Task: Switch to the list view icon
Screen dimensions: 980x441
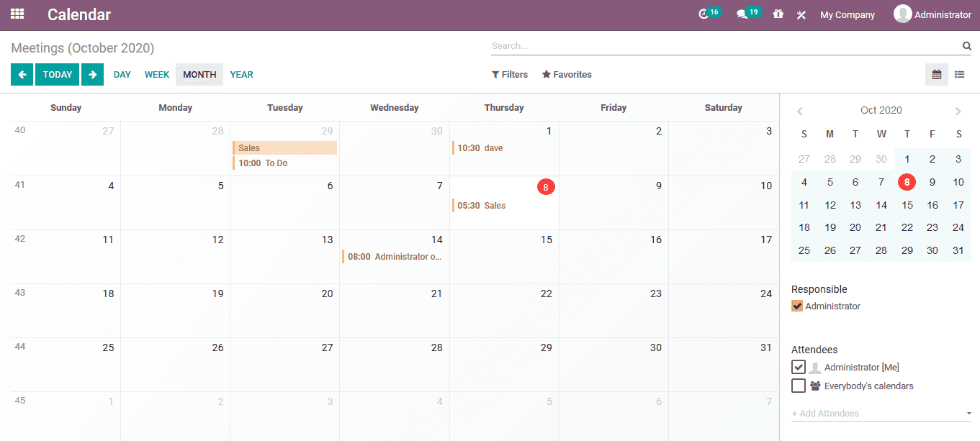Action: [960, 74]
